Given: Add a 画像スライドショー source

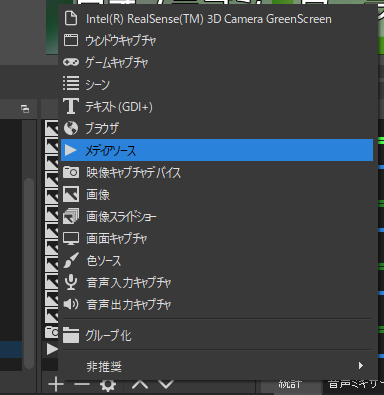Looking at the screenshot, I should 217,216.
